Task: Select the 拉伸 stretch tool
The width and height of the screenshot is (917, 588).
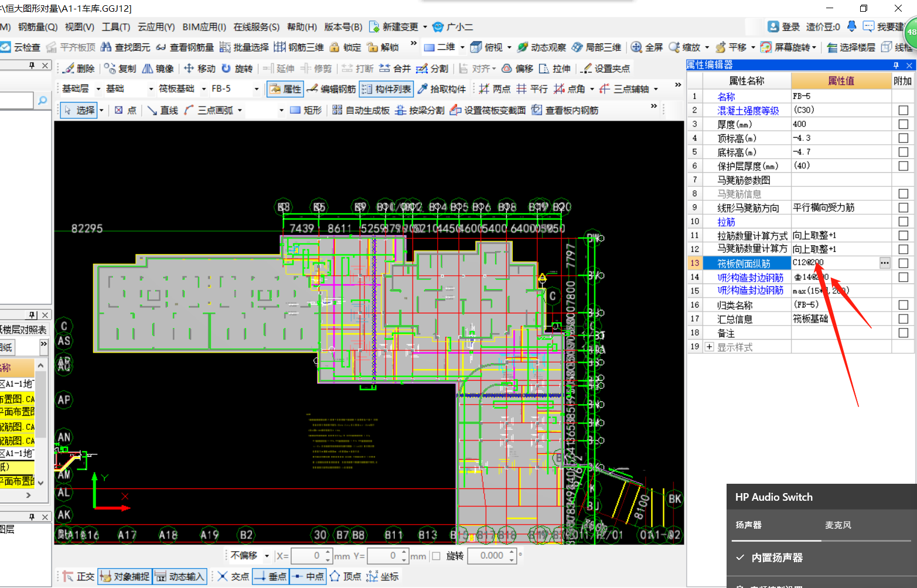Action: click(555, 69)
